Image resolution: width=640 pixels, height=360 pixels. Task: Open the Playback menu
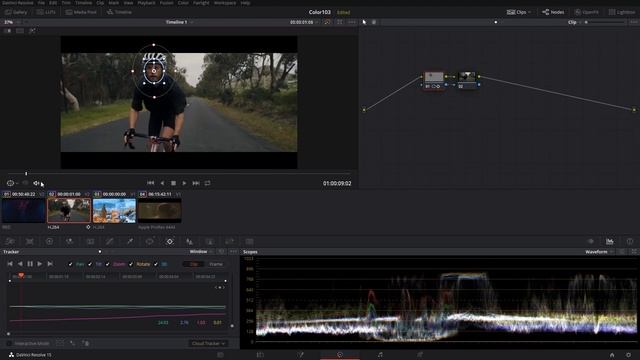coord(146,3)
